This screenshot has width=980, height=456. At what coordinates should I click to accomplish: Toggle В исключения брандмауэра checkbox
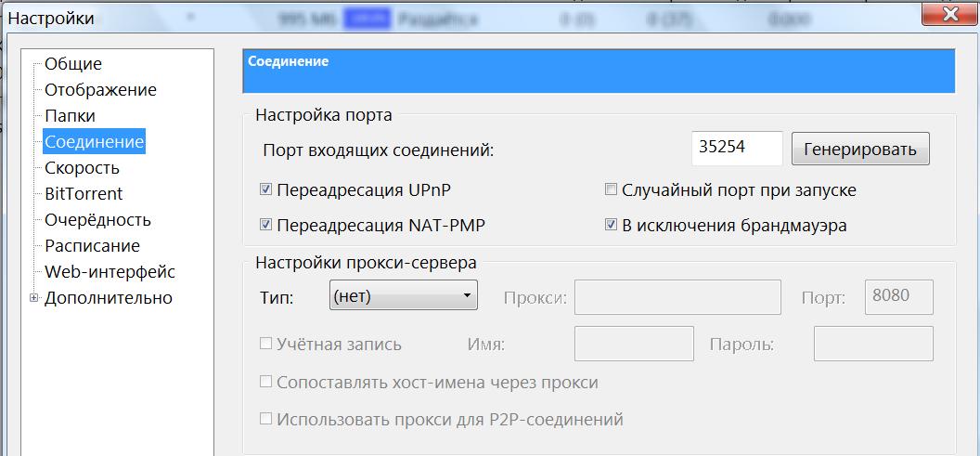click(x=611, y=225)
